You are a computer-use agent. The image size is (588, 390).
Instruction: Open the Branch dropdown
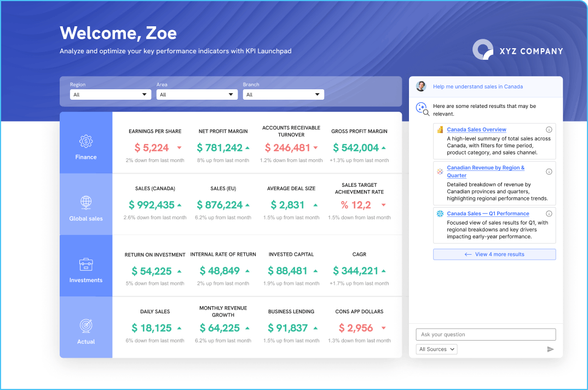[283, 94]
